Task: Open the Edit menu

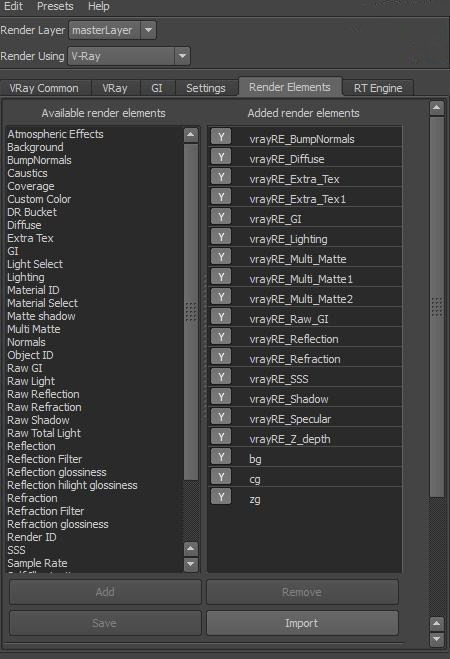Action: [13, 6]
